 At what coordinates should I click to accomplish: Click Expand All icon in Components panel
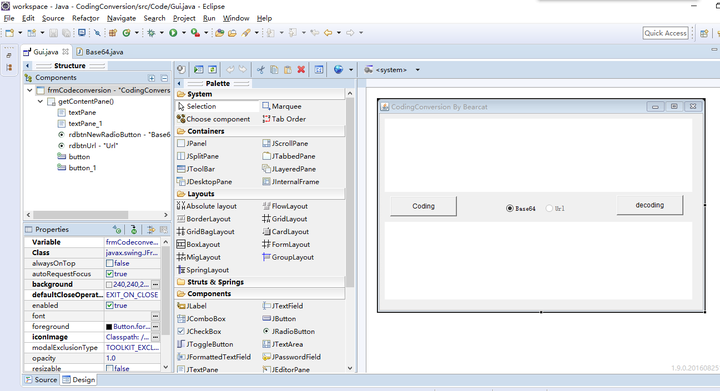(x=152, y=78)
